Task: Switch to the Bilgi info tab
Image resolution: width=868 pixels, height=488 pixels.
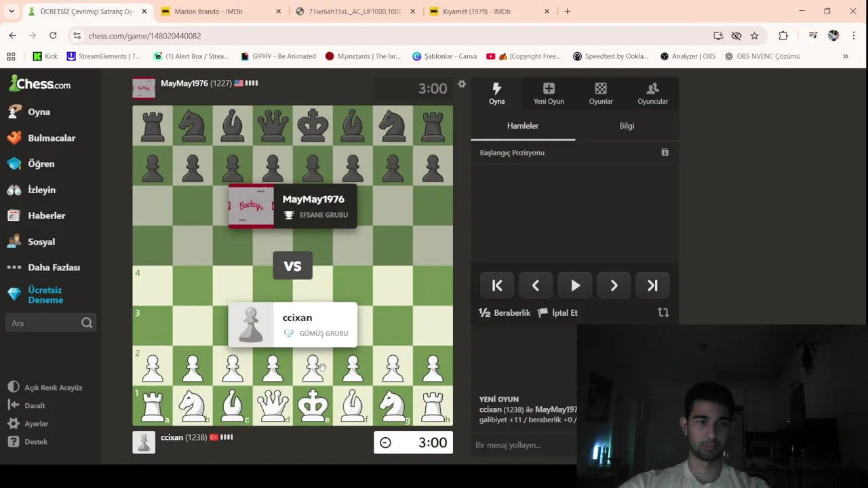Action: [627, 126]
